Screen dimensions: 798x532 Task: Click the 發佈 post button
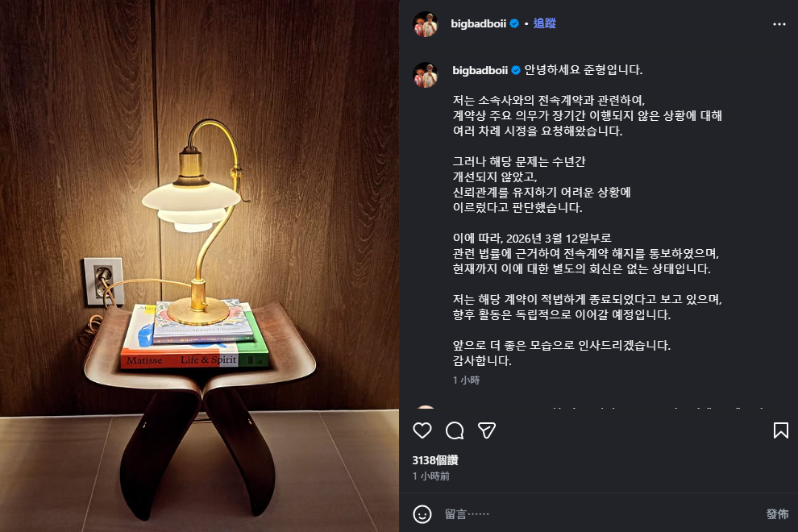click(x=777, y=514)
